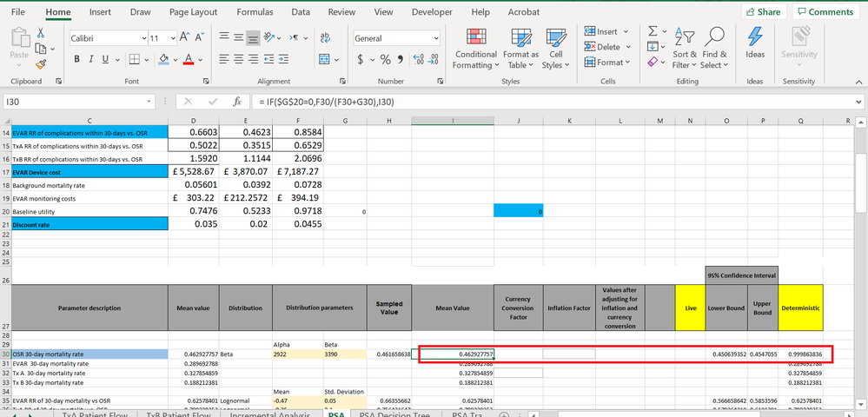Open the PSA Decision Tree sheet tab
868x417 pixels.
(x=394, y=414)
